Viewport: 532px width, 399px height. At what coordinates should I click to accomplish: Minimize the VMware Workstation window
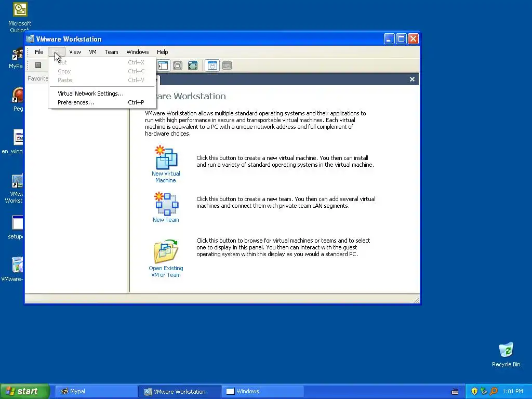click(x=389, y=39)
